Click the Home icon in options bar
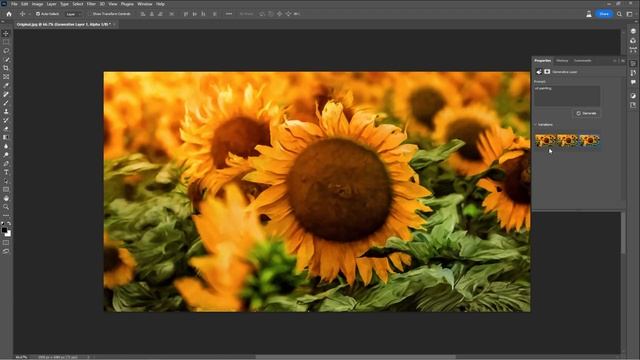The height and width of the screenshot is (360, 640). point(9,14)
